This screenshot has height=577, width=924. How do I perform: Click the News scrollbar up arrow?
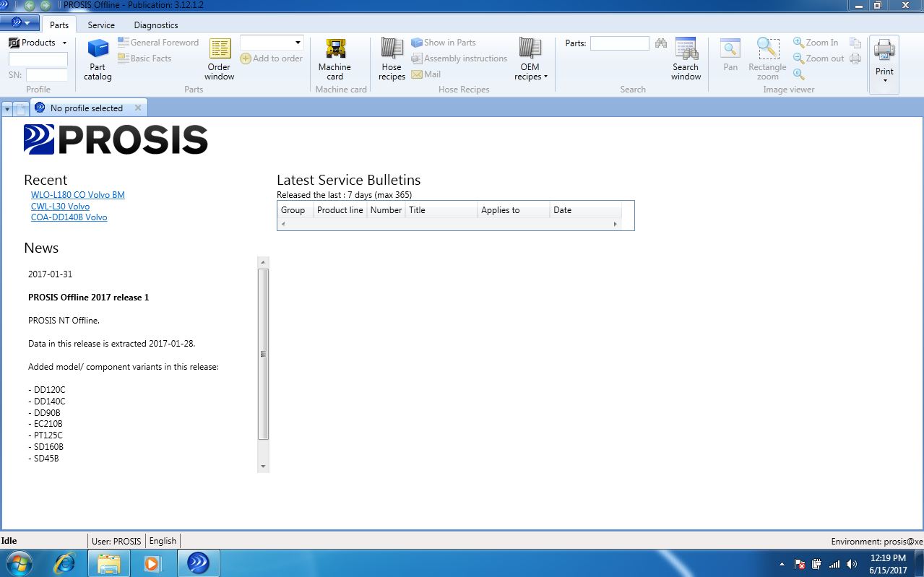(263, 261)
